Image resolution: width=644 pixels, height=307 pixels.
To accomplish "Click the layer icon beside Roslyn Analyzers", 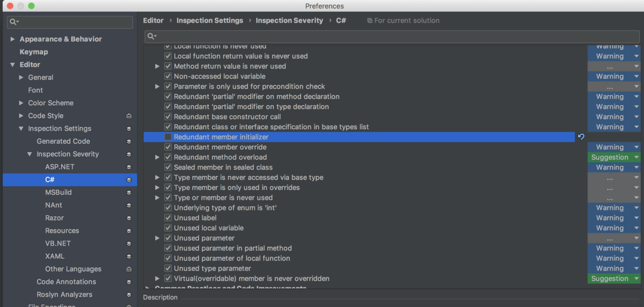I will coord(129,295).
